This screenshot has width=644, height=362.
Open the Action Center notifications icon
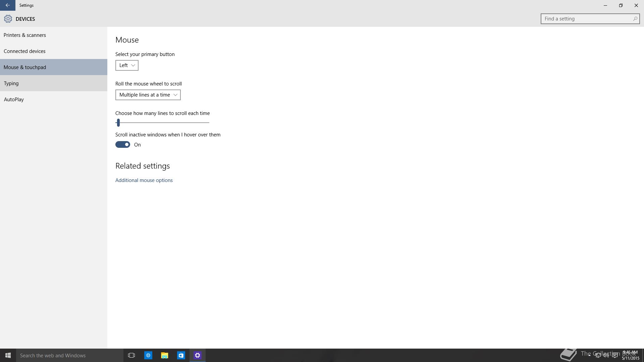pos(615,355)
